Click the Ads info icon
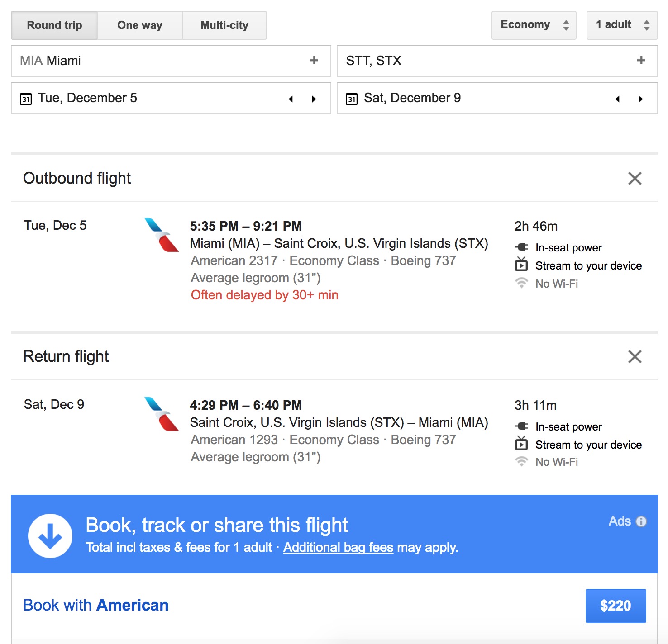Screen dimensions: 668x644 tap(641, 521)
